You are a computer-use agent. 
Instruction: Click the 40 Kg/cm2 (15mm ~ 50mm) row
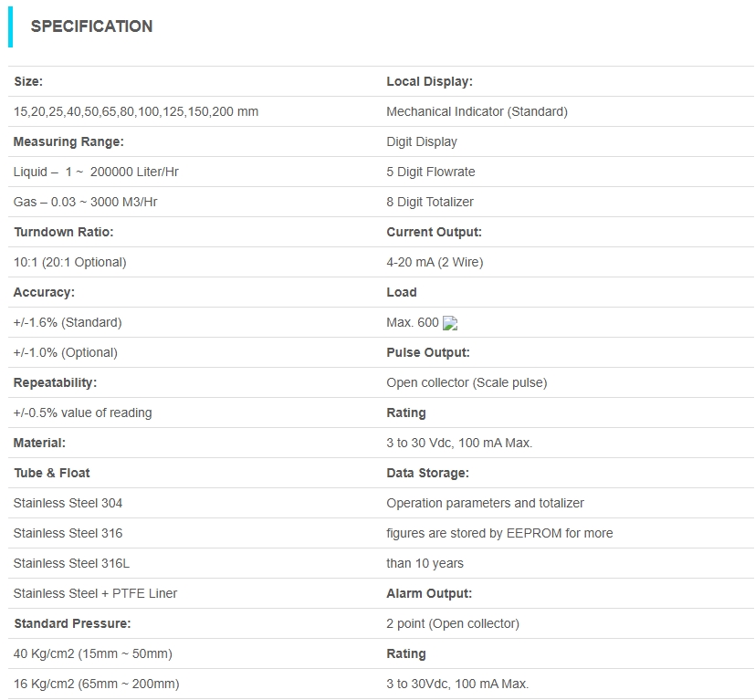(x=92, y=654)
